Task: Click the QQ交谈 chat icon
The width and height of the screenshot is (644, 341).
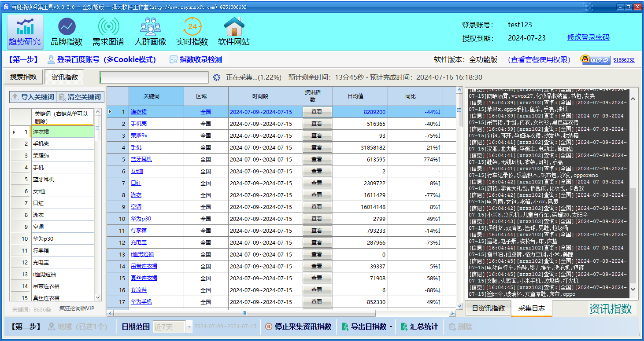Action: (x=596, y=60)
